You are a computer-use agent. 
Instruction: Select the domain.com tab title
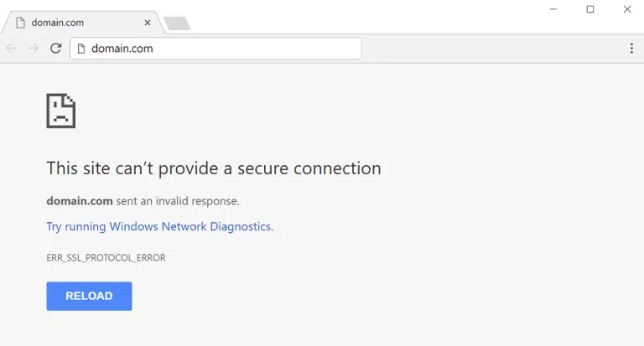coord(58,23)
